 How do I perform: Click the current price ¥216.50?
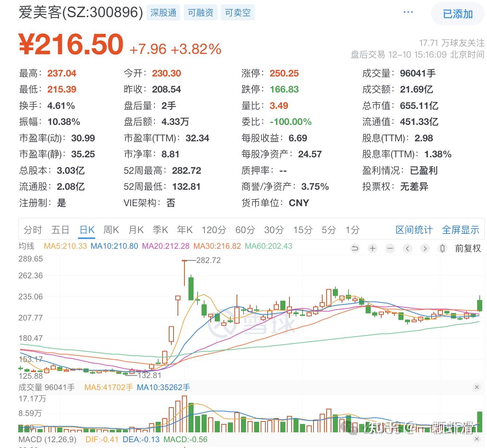tap(71, 44)
